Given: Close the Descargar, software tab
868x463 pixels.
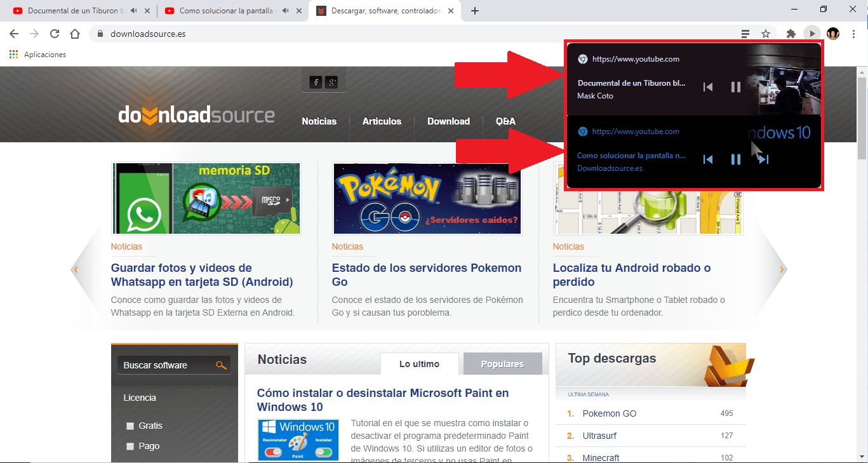Looking at the screenshot, I should coord(451,11).
